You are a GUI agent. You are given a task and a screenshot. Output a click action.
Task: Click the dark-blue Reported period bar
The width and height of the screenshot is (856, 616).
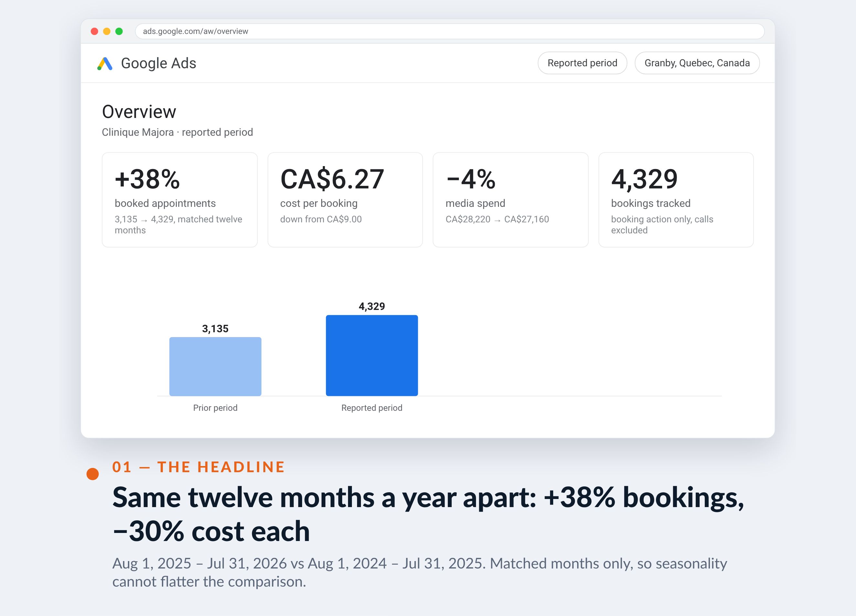pyautogui.click(x=372, y=355)
